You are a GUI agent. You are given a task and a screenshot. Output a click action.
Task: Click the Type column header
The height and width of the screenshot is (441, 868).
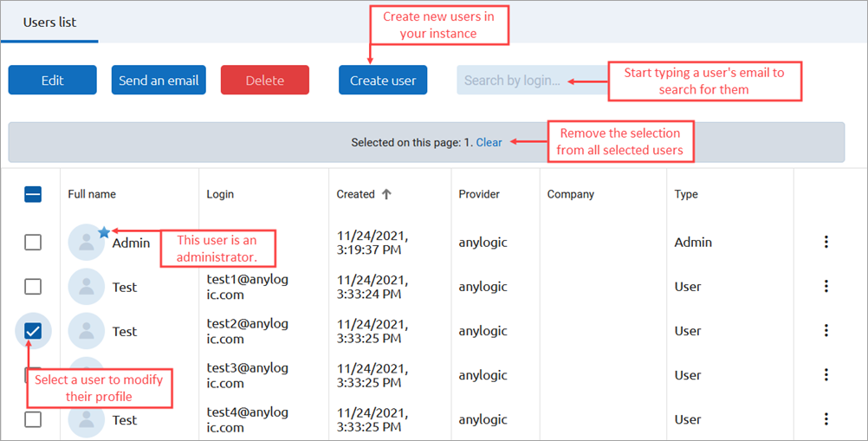click(x=686, y=194)
